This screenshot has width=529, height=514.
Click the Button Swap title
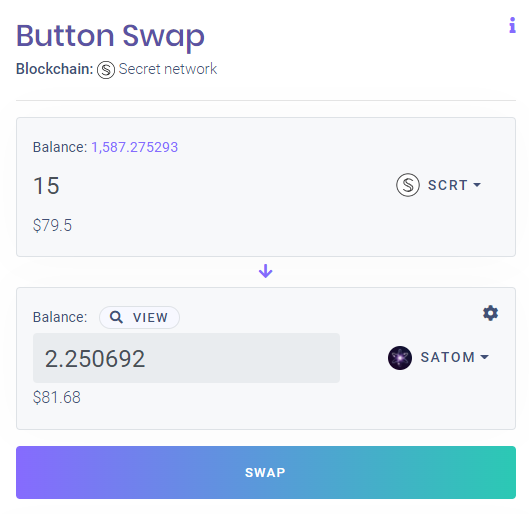pyautogui.click(x=110, y=36)
